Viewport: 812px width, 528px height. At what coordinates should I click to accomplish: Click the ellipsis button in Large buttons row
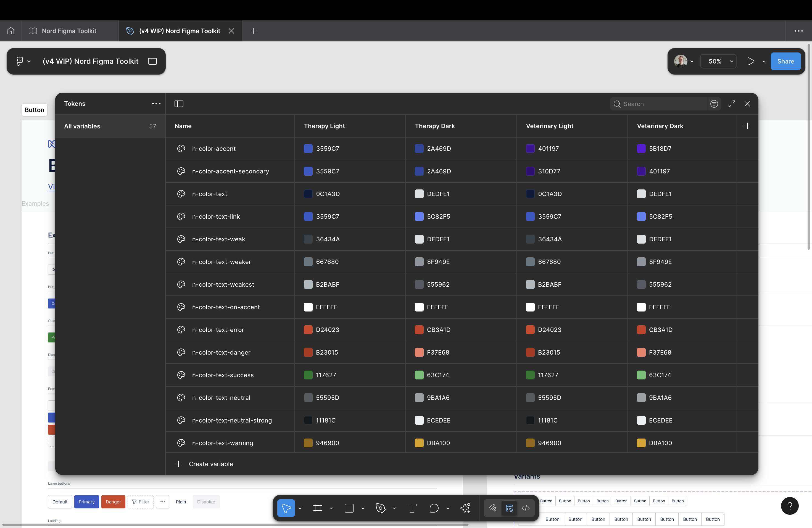pyautogui.click(x=163, y=502)
